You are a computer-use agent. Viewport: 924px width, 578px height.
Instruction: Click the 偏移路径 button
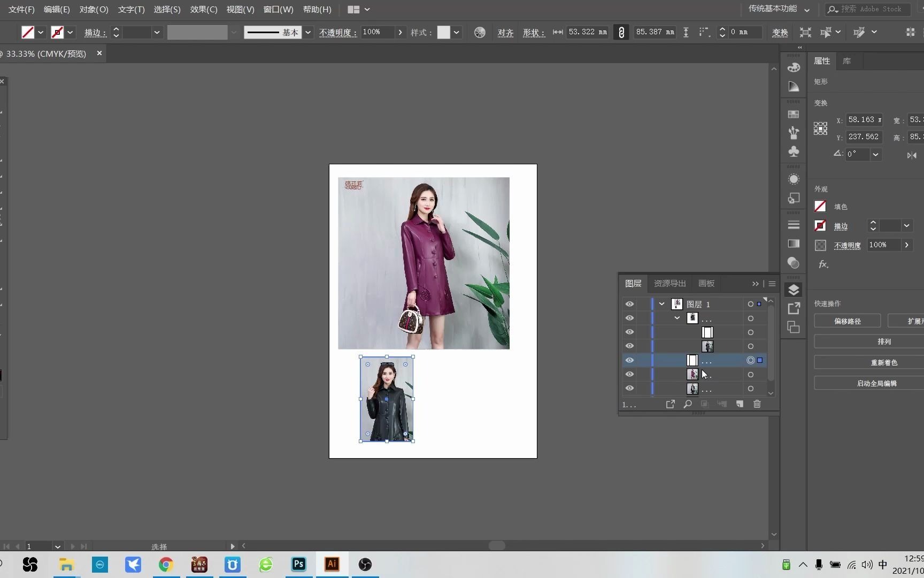(x=847, y=321)
